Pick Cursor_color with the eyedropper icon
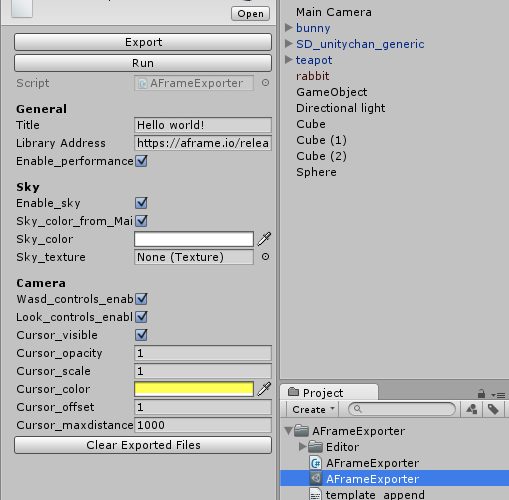This screenshot has width=509, height=500. click(x=264, y=389)
